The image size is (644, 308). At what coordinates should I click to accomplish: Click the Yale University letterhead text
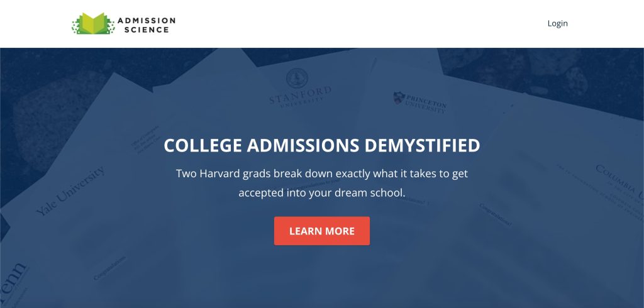click(x=70, y=190)
